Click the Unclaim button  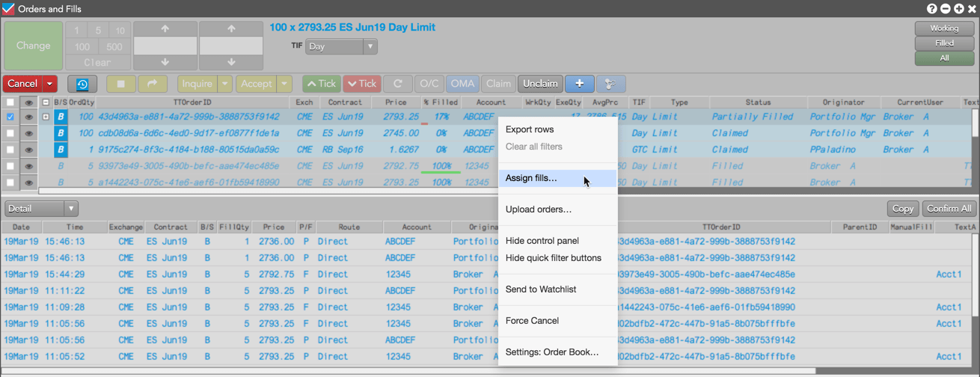[x=540, y=84]
